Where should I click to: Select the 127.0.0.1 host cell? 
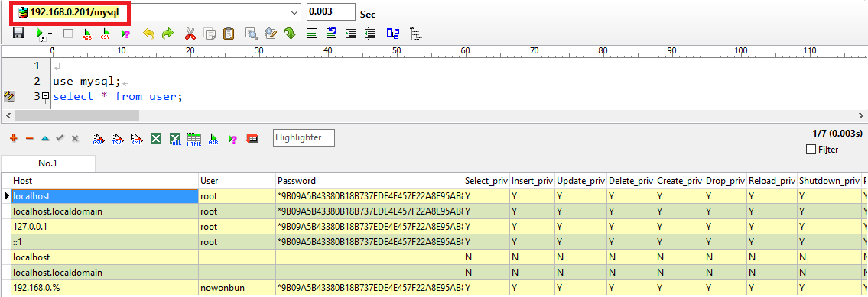coord(105,226)
